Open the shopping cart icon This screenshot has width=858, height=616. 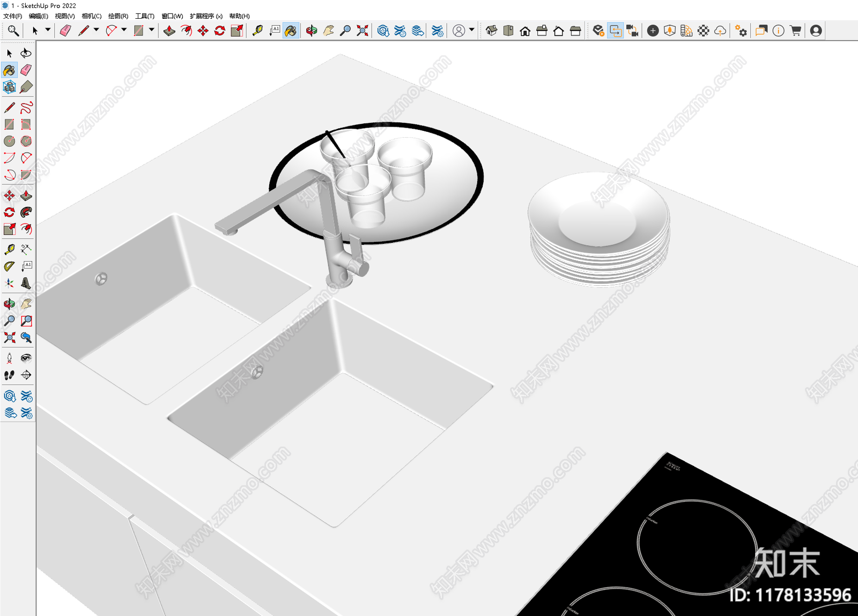click(x=796, y=31)
